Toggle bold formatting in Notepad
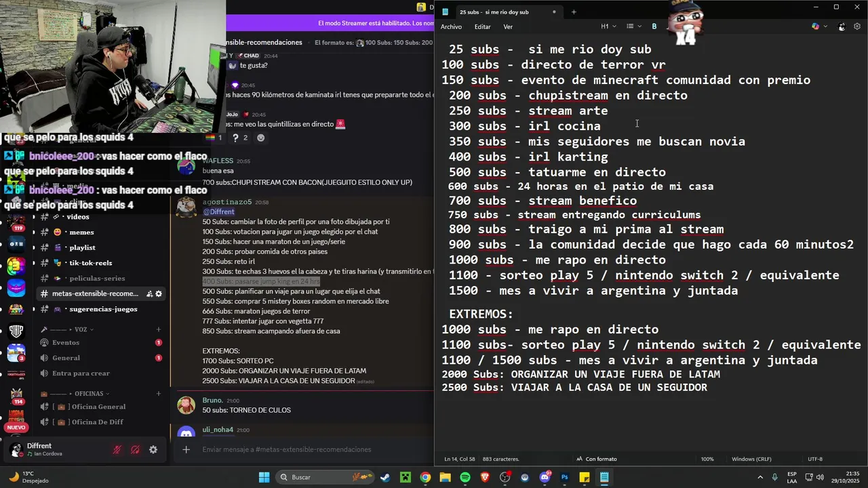This screenshot has width=868, height=488. click(x=654, y=26)
